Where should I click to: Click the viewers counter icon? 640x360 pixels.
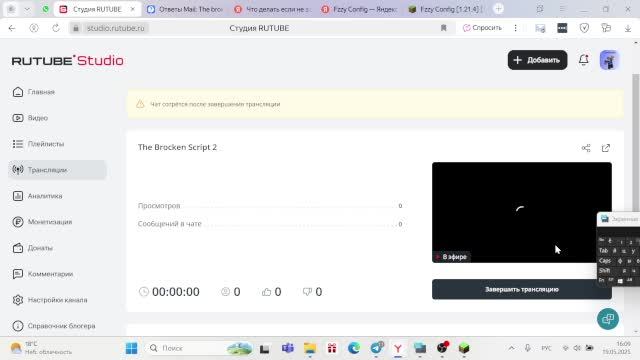coord(225,292)
